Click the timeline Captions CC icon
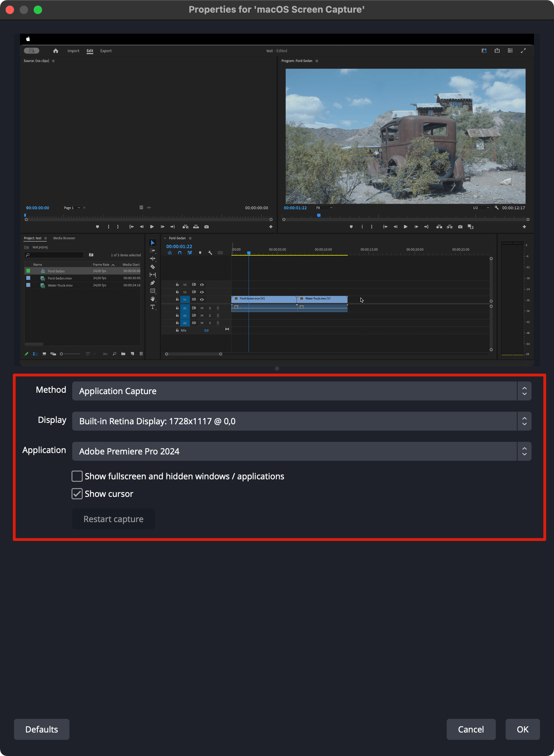The height and width of the screenshot is (756, 554). pos(220,253)
